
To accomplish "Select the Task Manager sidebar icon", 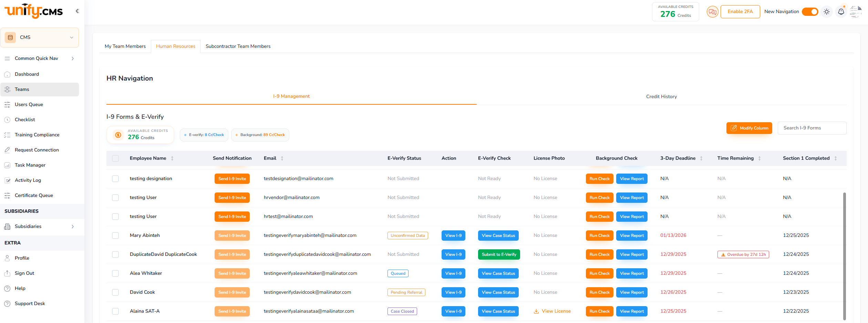I will pos(7,165).
